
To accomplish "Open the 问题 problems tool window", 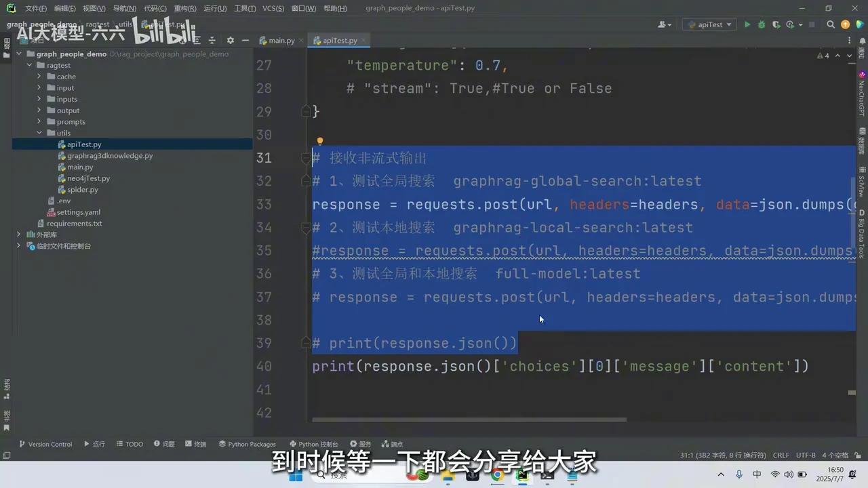I will (x=164, y=444).
